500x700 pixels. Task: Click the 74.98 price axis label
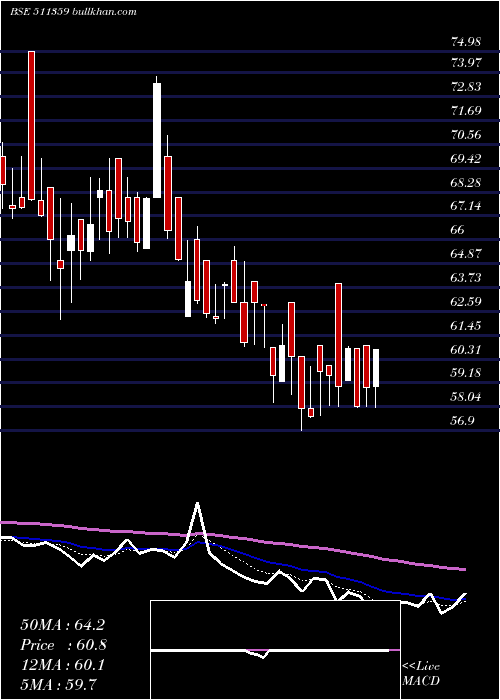pos(466,42)
